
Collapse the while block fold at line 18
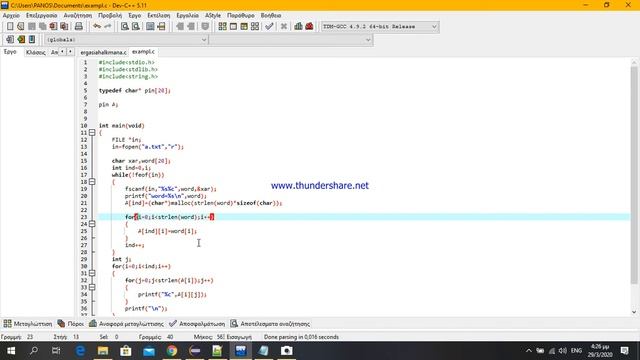pyautogui.click(x=92, y=182)
